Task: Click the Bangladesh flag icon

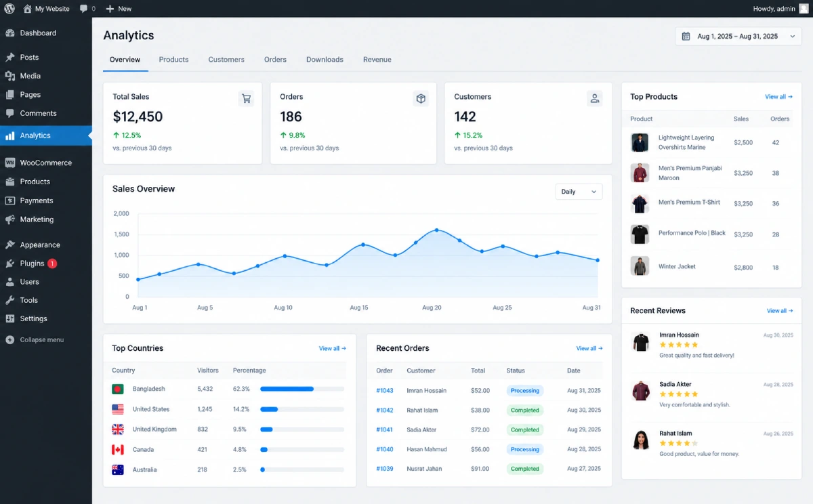Action: point(118,389)
